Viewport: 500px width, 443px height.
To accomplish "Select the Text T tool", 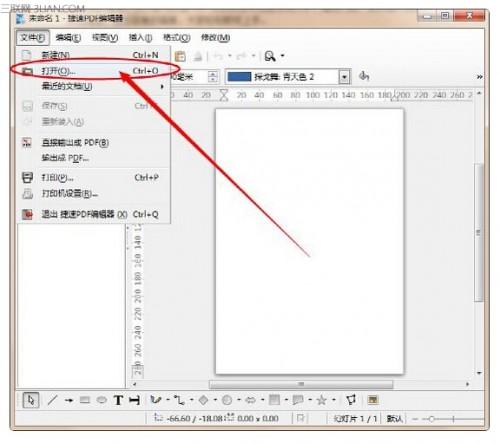I will (118, 400).
